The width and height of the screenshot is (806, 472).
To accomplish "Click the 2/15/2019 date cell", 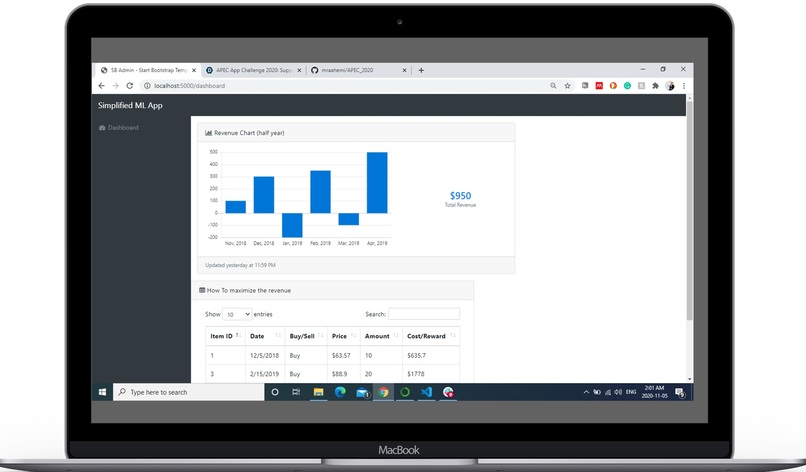I will coord(264,374).
